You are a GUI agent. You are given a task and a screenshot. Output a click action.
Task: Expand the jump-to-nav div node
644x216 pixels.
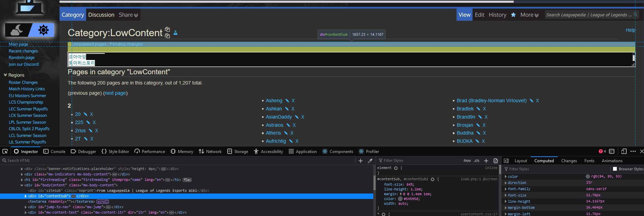pyautogui.click(x=26, y=207)
